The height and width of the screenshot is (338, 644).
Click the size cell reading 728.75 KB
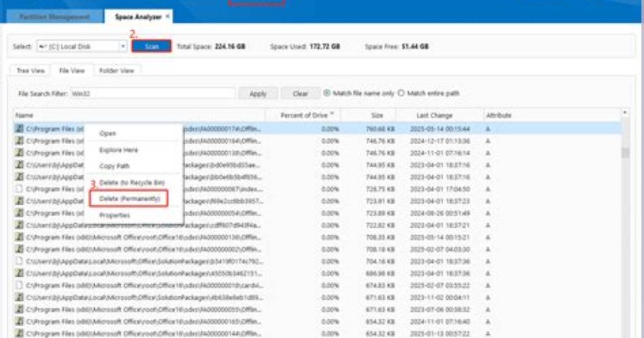(x=380, y=189)
